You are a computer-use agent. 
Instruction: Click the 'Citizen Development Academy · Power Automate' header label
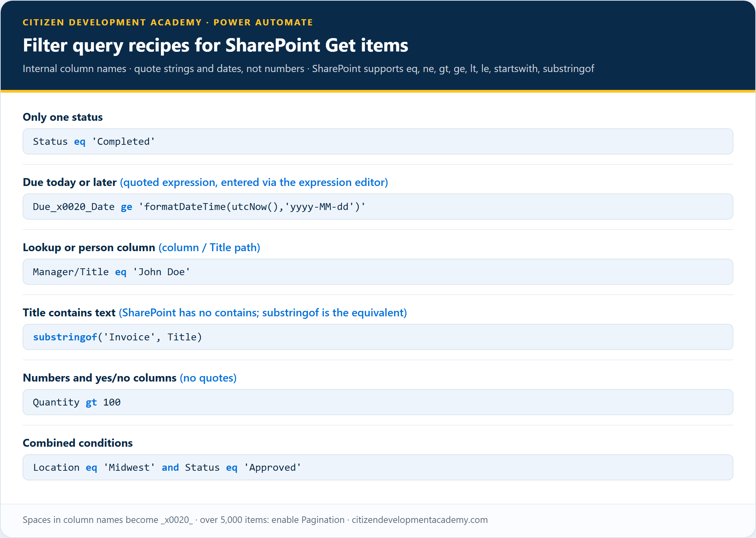tap(168, 22)
